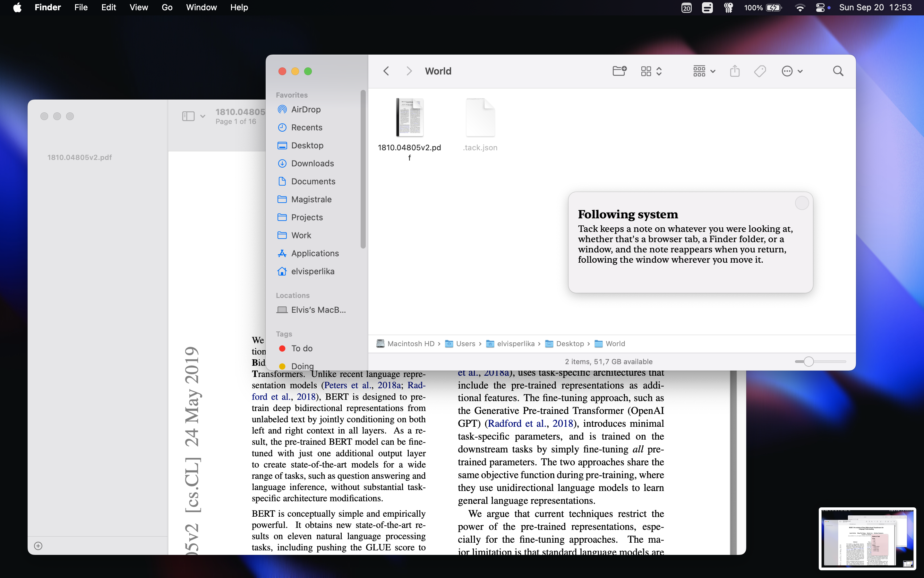Open the Group By options dropdown
Viewport: 924px width, 578px height.
(704, 71)
